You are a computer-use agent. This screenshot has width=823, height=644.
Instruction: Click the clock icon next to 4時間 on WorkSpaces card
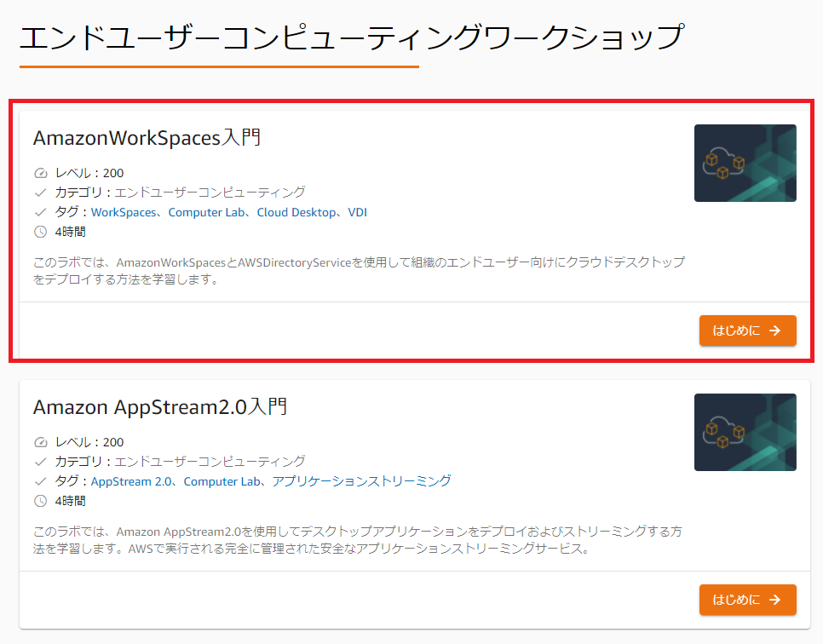click(39, 231)
